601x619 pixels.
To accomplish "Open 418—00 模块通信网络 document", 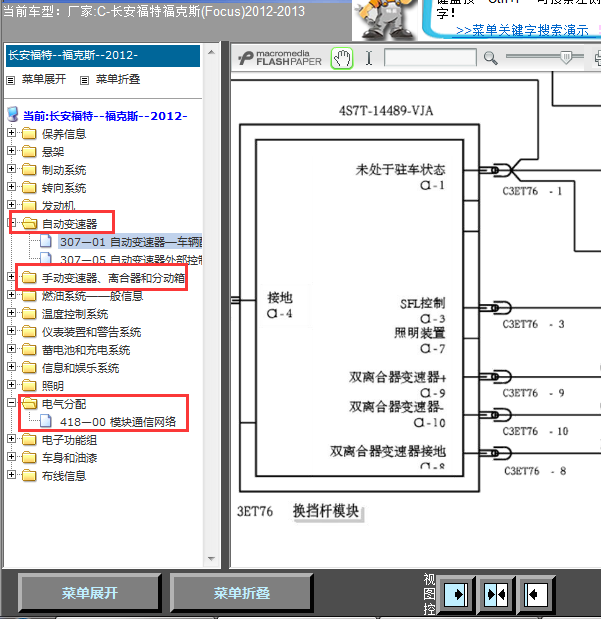I will pos(118,422).
